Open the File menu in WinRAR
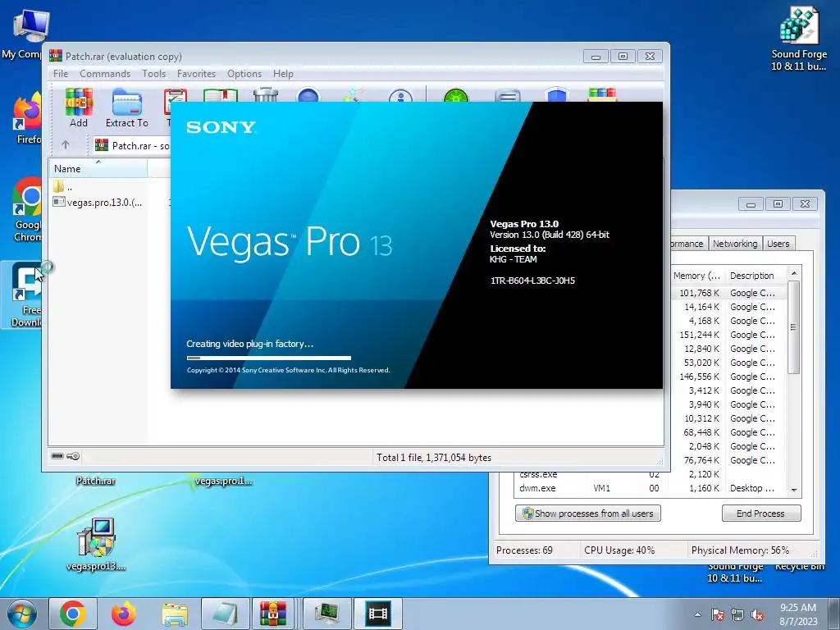This screenshot has height=630, width=840. pos(61,73)
